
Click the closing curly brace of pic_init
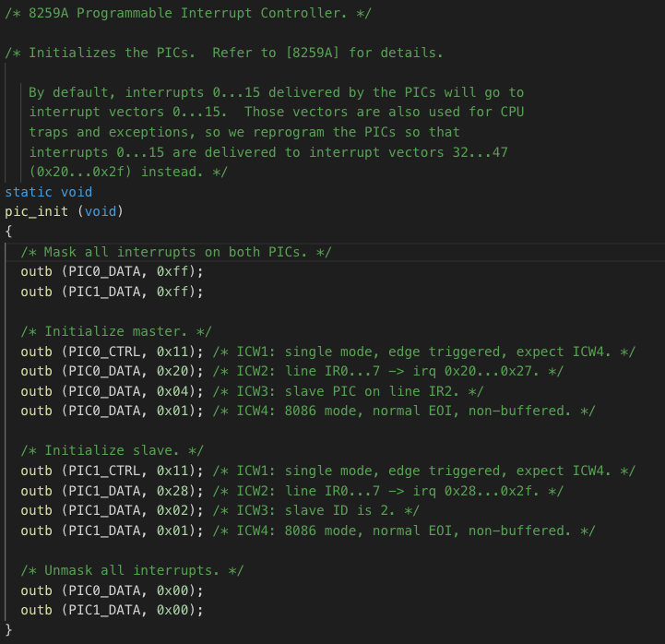pos(8,629)
